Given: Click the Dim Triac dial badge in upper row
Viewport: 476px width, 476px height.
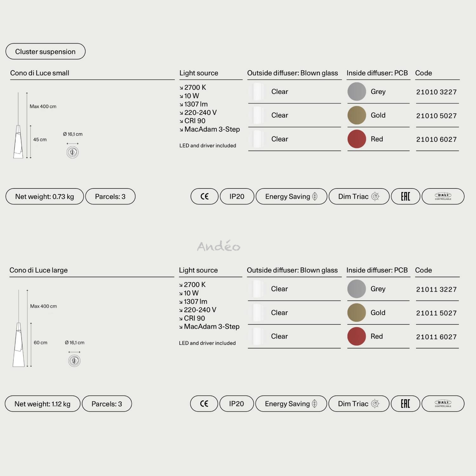Looking at the screenshot, I should [x=359, y=196].
